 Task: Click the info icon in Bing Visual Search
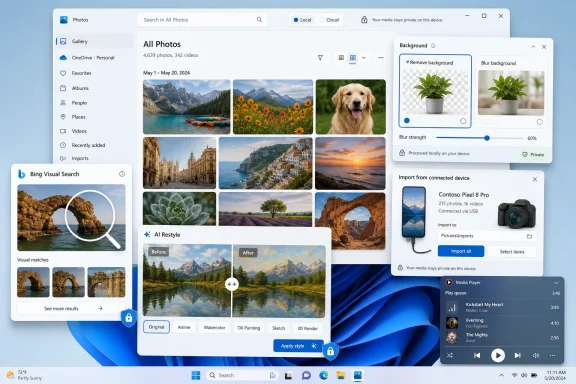pos(122,174)
